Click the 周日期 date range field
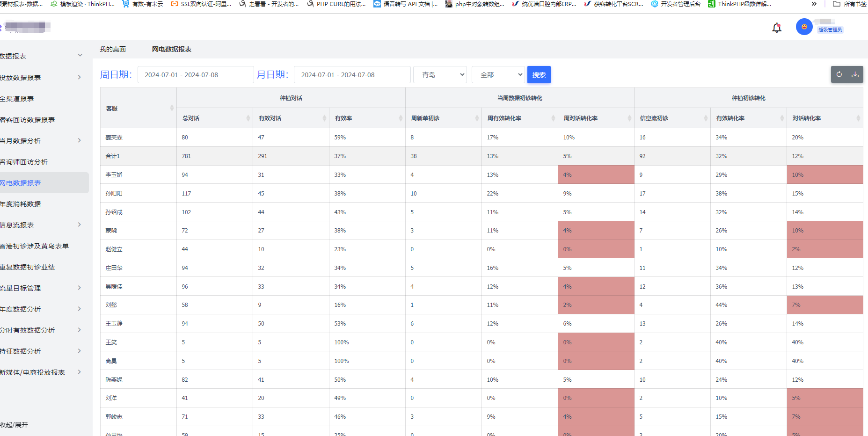Screen dimensions: 868x436 click(196, 75)
